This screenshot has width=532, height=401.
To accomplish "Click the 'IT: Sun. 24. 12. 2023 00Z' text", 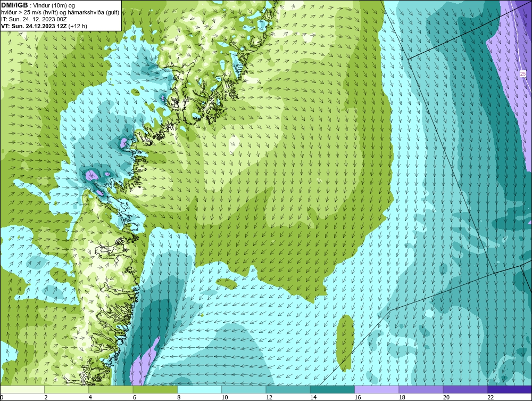I will coord(34,19).
